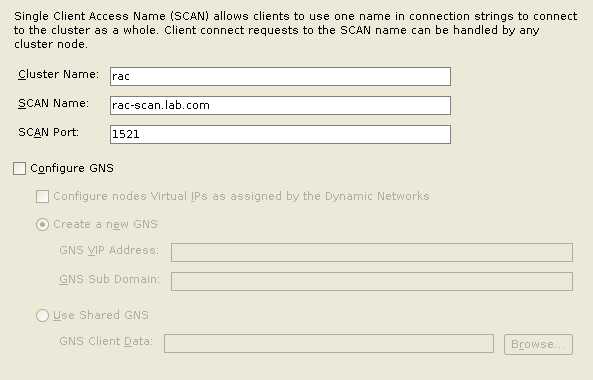Click the 'Configure GNS' label text
The width and height of the screenshot is (593, 380).
(x=72, y=168)
